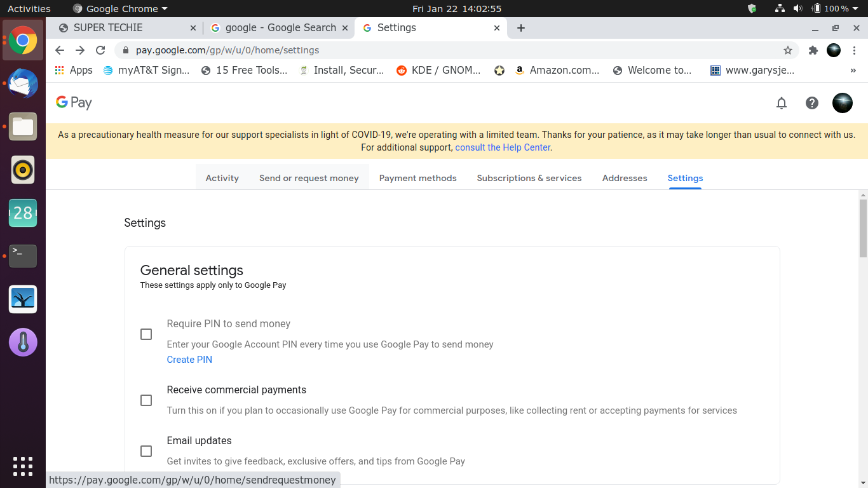Open Google Pay help question mark
Image resolution: width=868 pixels, height=488 pixels.
tap(812, 103)
